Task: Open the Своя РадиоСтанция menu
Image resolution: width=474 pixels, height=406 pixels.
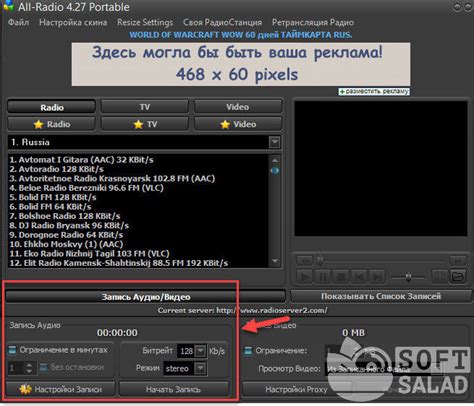Action: coord(222,22)
